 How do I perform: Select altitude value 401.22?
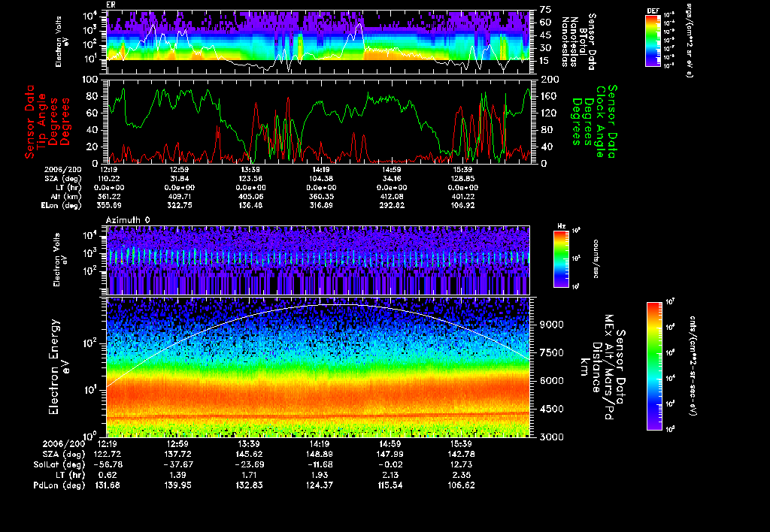coord(462,196)
